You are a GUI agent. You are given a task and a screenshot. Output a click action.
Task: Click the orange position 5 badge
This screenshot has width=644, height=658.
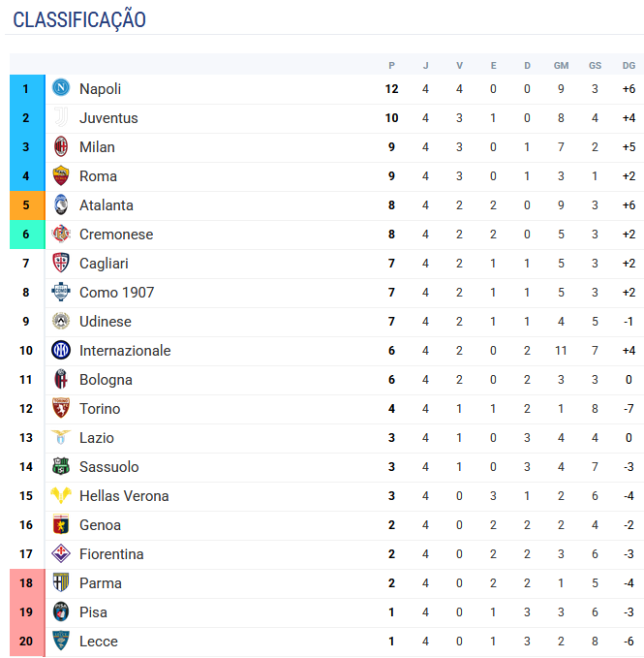pos(26,205)
